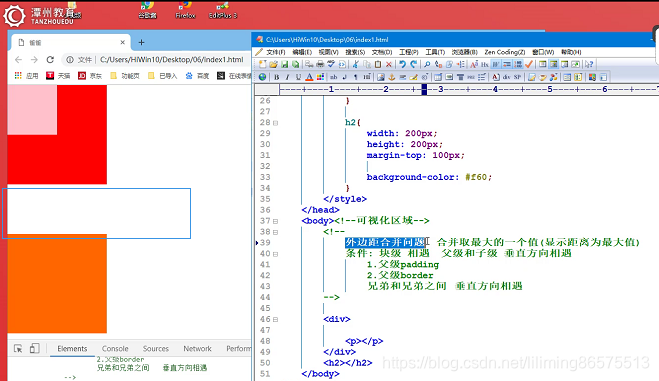Open a new Chrome tab with plus button

[x=141, y=42]
